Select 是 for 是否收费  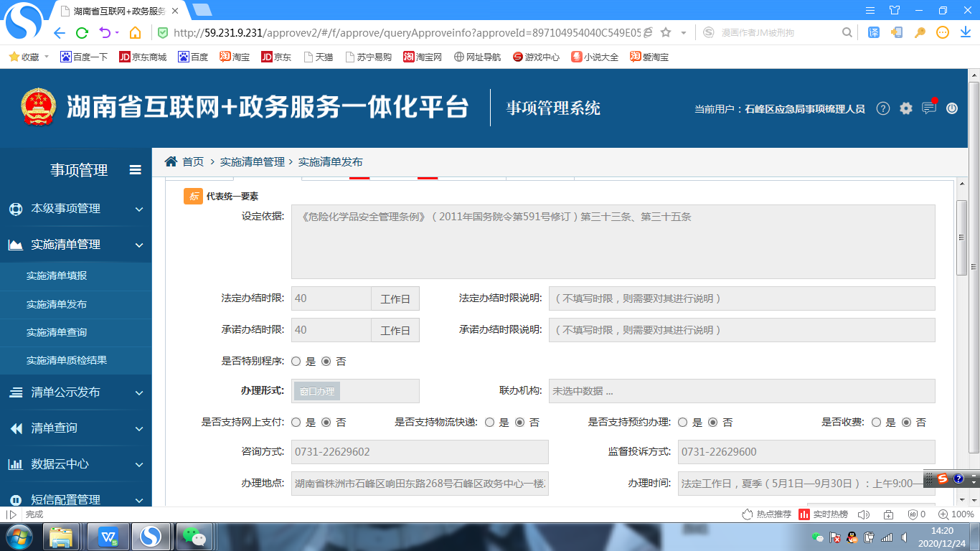[x=877, y=423]
